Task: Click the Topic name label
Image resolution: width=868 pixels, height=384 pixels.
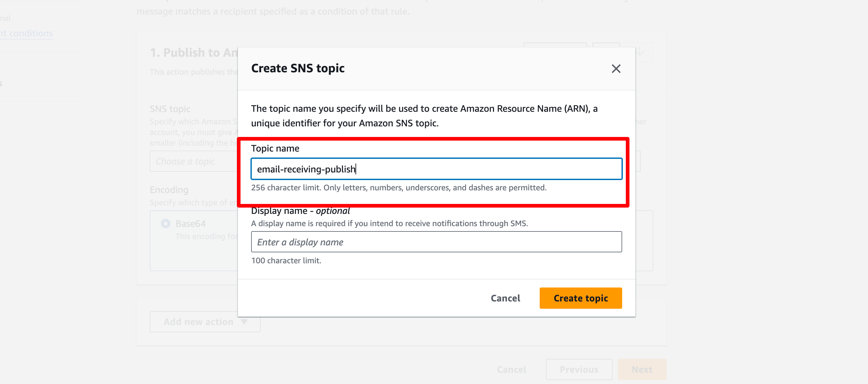Action: pos(275,148)
